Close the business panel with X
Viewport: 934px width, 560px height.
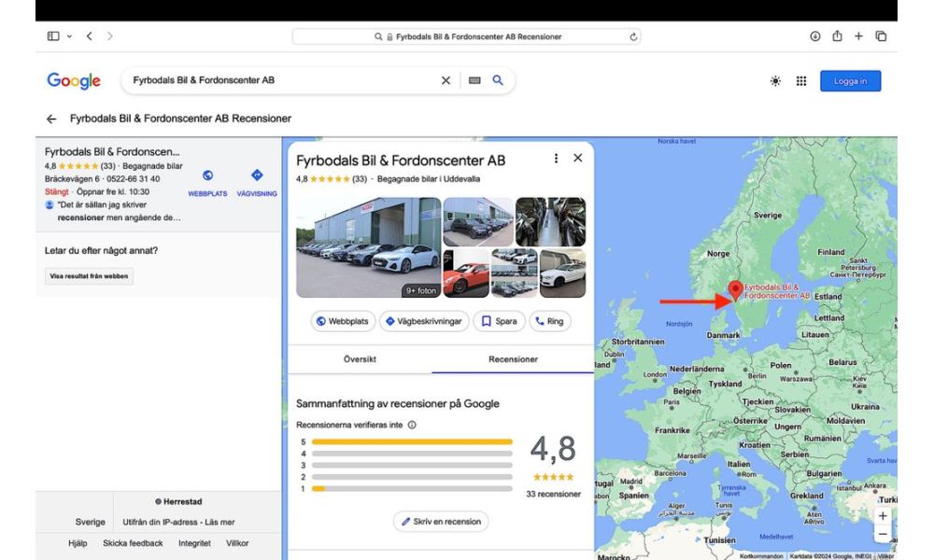[578, 159]
